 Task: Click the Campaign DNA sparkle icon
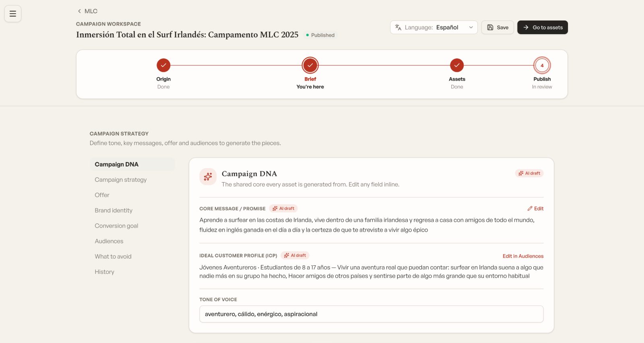pos(208,177)
